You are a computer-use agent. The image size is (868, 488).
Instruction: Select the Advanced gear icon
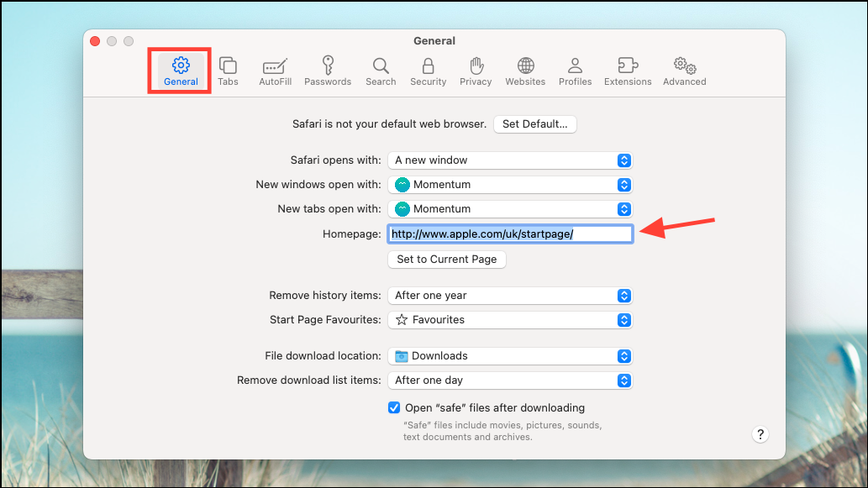683,71
